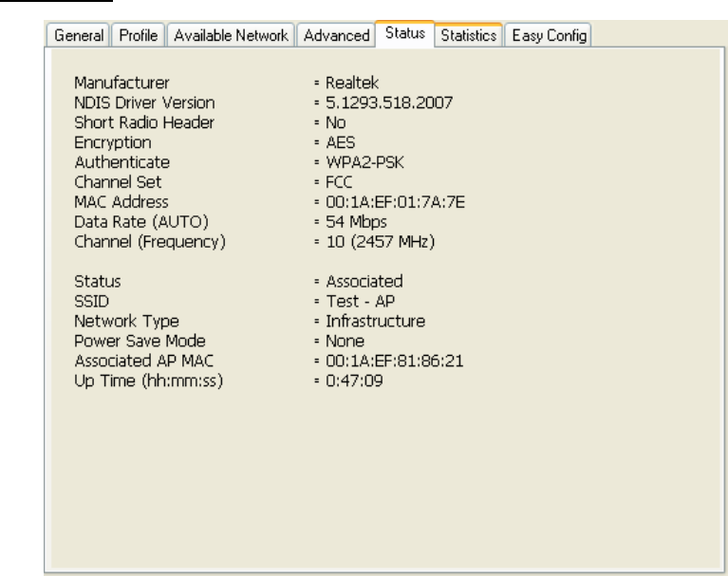Click the Authenticate value WPA2-PSK
Screen dimensions: 728x576
[x=361, y=162]
